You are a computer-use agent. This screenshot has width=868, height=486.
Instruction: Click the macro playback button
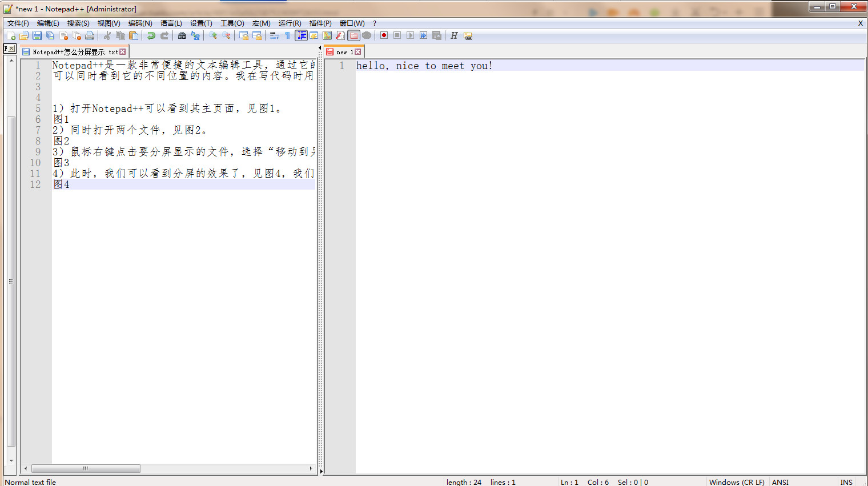pos(410,35)
